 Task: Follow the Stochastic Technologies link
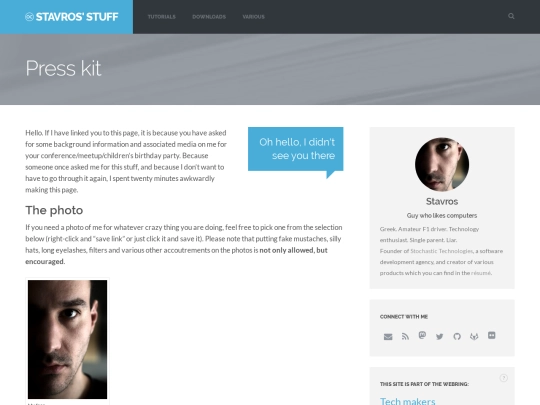tap(442, 251)
